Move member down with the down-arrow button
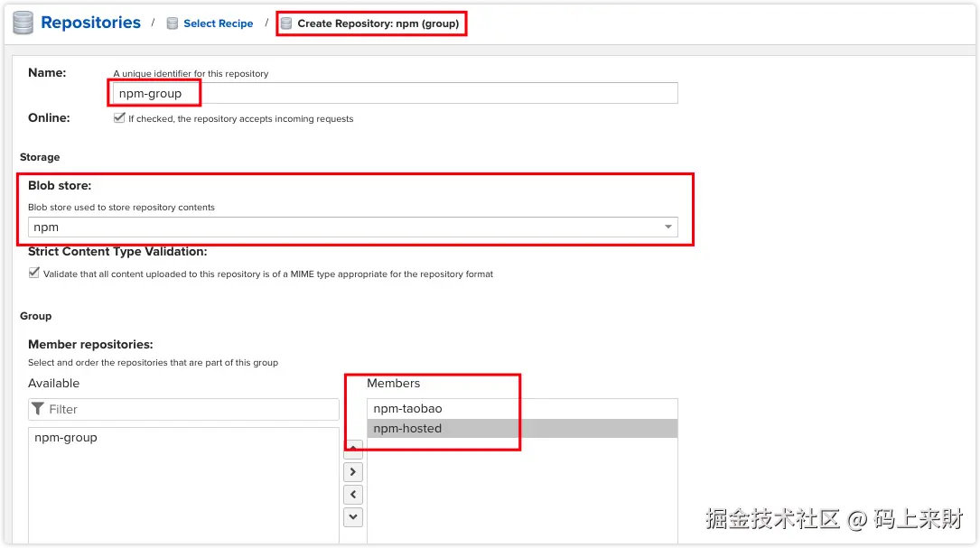The width and height of the screenshot is (980, 548). tap(353, 516)
